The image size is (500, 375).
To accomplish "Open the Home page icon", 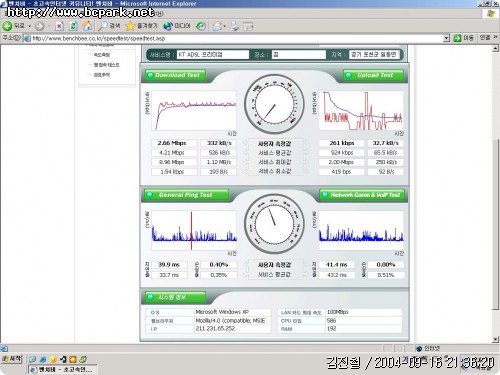I will tap(87, 26).
